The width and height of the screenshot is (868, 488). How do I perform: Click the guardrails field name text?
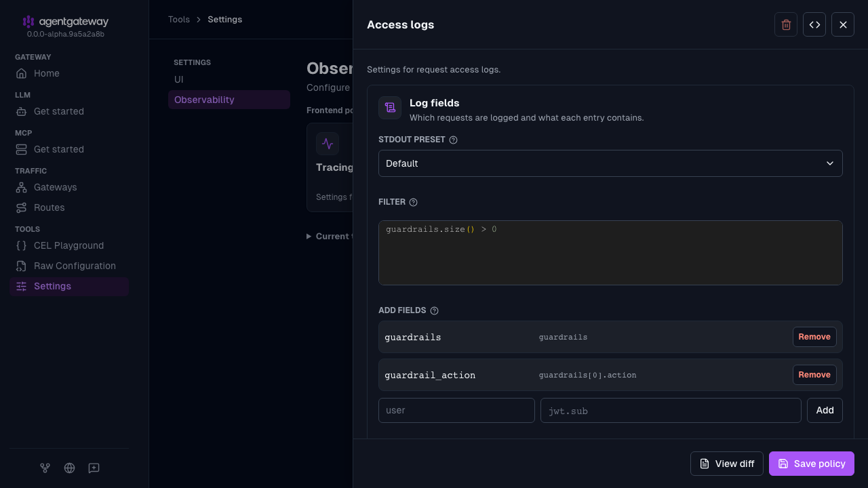coord(413,337)
